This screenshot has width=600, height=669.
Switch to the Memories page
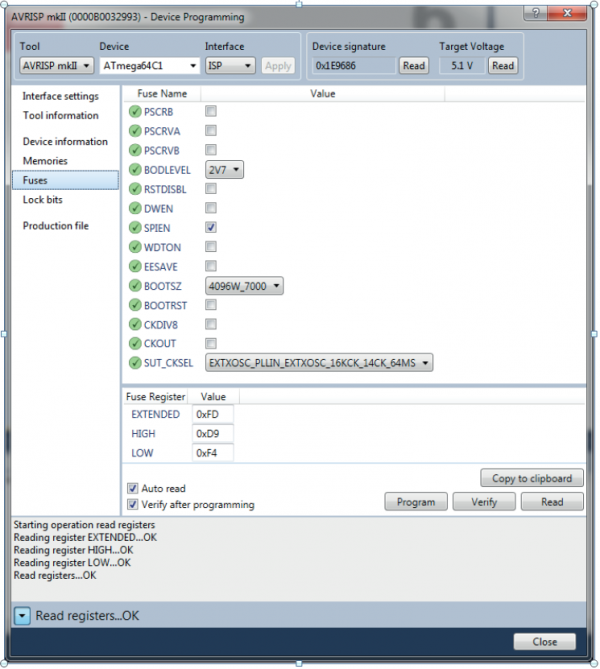click(x=45, y=161)
